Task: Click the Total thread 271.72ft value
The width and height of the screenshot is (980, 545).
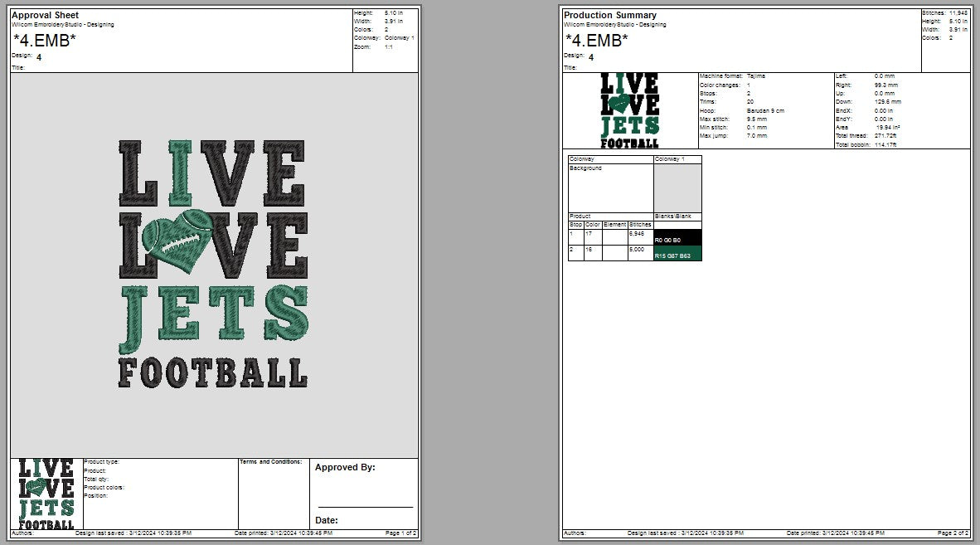Action: 885,135
